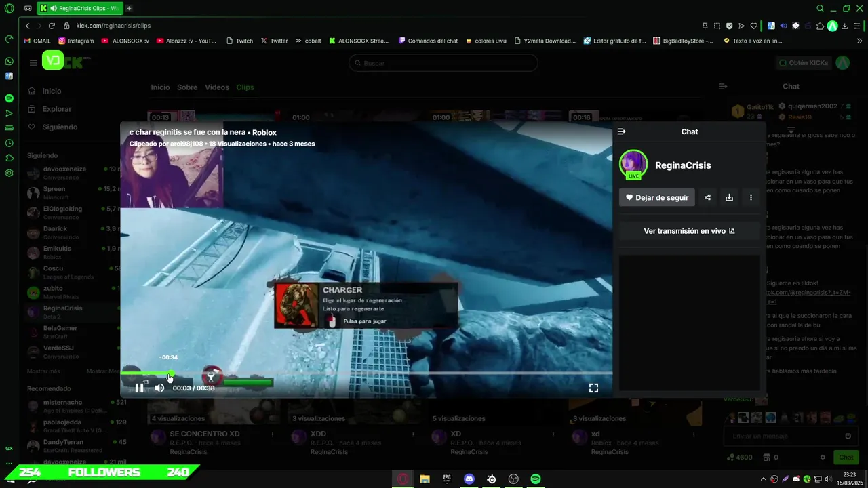Viewport: 868px width, 488px height.
Task: Open GMAIL bookmark
Action: 37,41
